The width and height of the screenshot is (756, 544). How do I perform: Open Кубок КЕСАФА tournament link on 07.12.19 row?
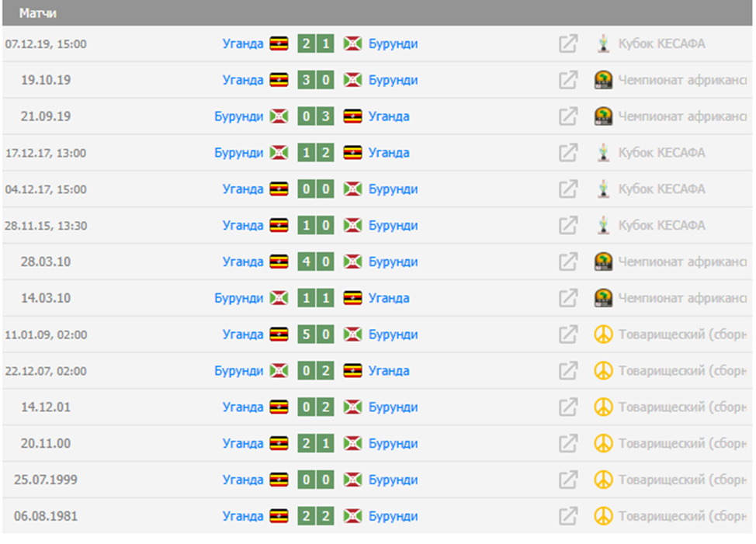pyautogui.click(x=661, y=43)
